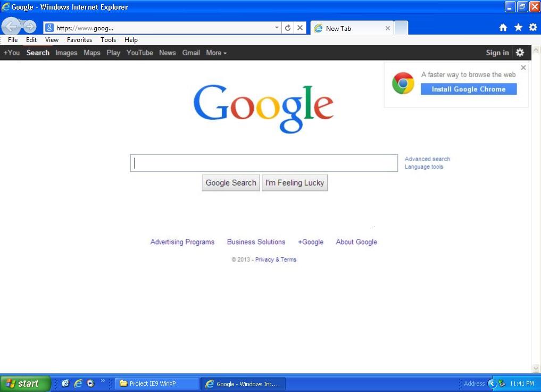
Task: Open the Home page icon
Action: (x=503, y=28)
